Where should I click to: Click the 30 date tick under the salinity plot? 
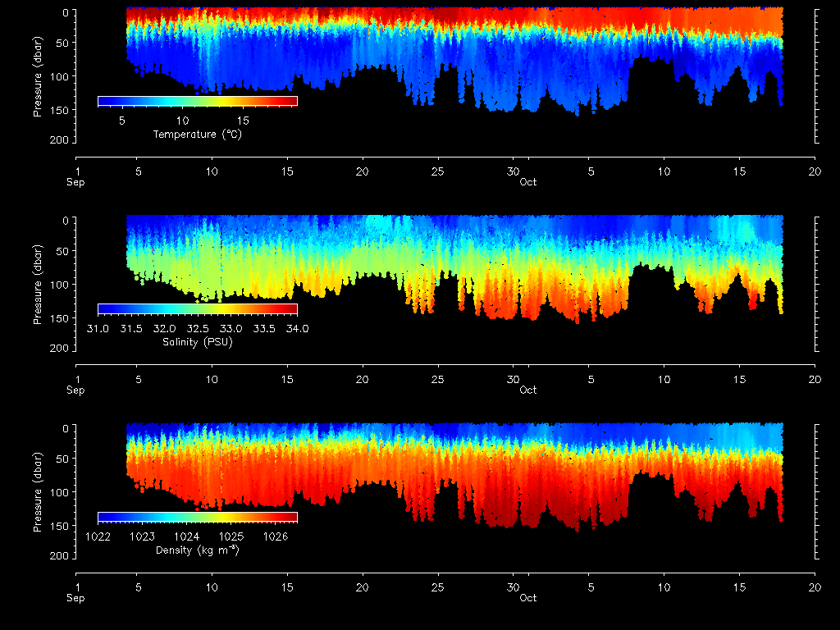tap(513, 380)
